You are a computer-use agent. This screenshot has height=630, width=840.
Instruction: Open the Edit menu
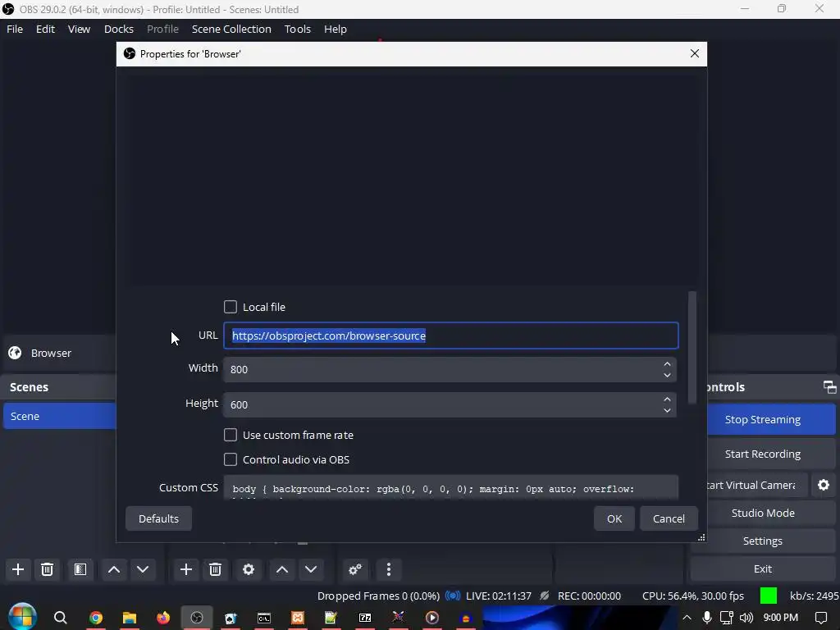[46, 29]
